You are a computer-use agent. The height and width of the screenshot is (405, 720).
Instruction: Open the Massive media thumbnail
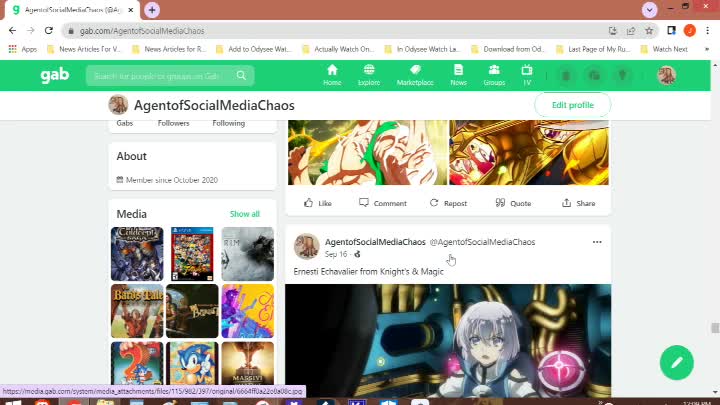tap(248, 364)
